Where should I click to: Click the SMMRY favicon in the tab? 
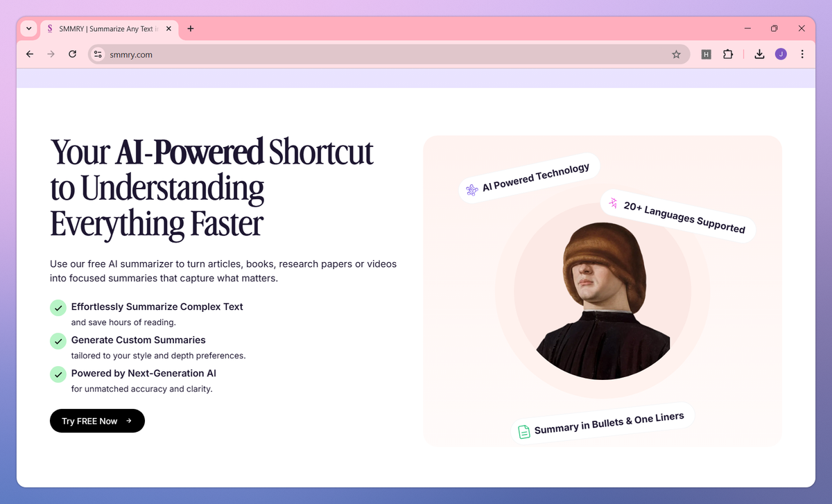click(x=50, y=28)
